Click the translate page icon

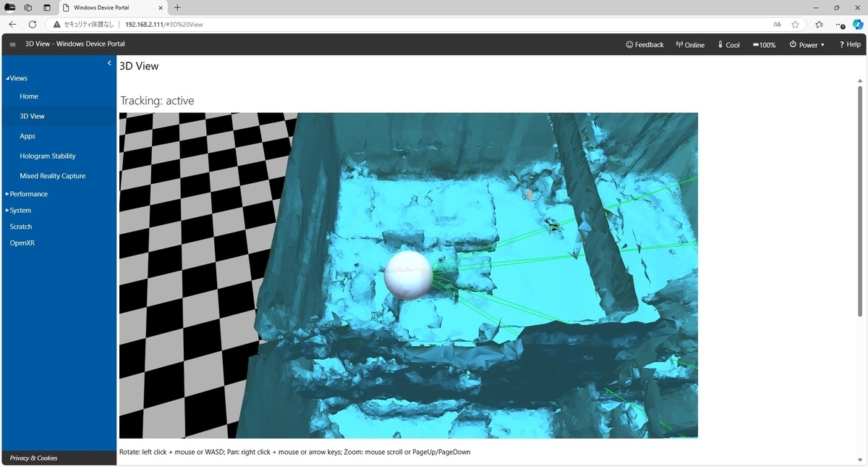click(777, 24)
